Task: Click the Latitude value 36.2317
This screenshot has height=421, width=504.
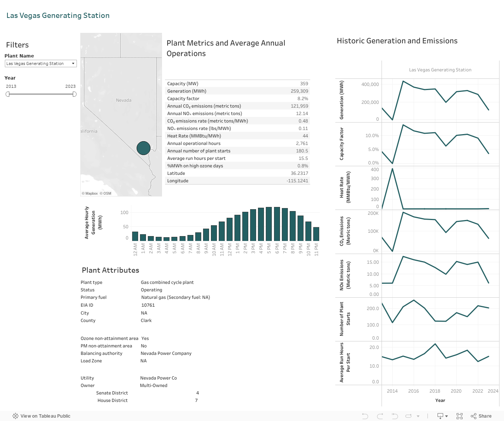Action: coord(299,173)
